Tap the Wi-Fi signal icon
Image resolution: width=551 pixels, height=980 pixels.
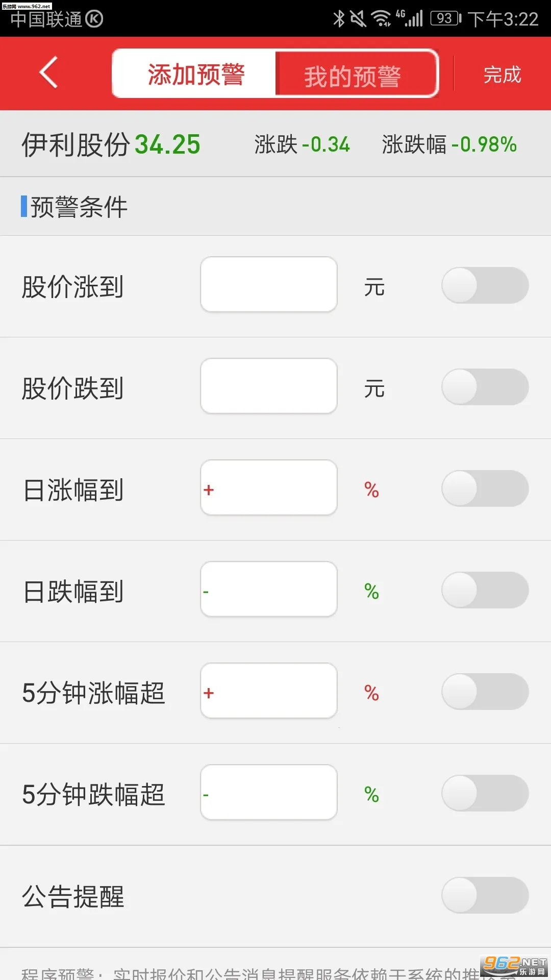tap(381, 19)
